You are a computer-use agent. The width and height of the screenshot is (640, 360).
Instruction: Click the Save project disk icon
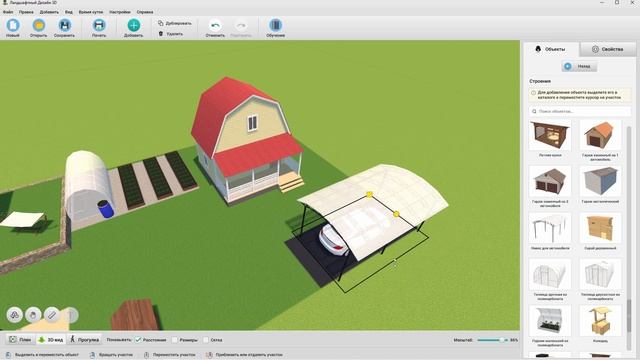pos(64,25)
